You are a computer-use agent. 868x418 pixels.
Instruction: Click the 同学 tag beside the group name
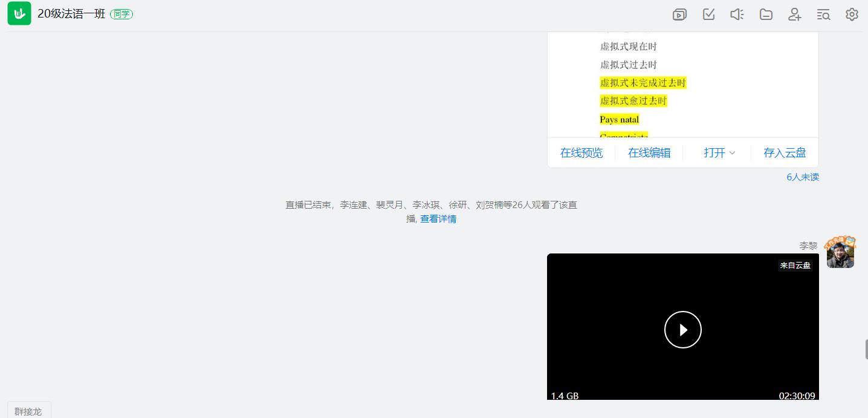pyautogui.click(x=121, y=14)
